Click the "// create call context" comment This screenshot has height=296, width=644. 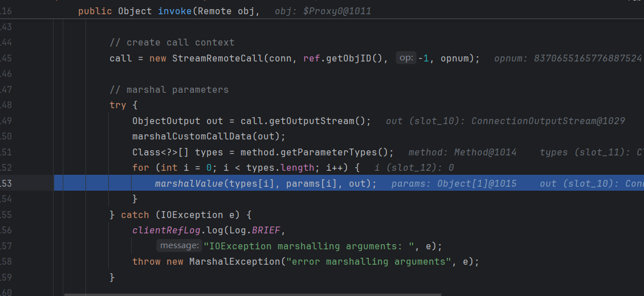(x=172, y=43)
